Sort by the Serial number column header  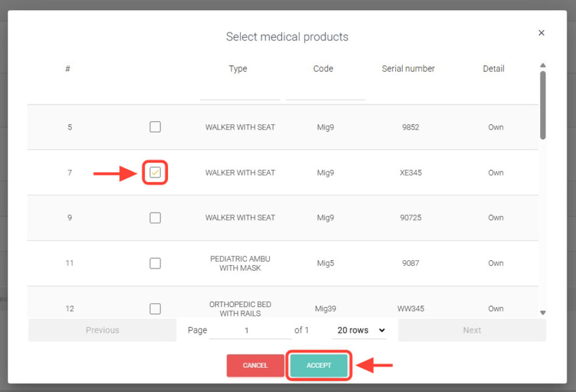[x=408, y=69]
